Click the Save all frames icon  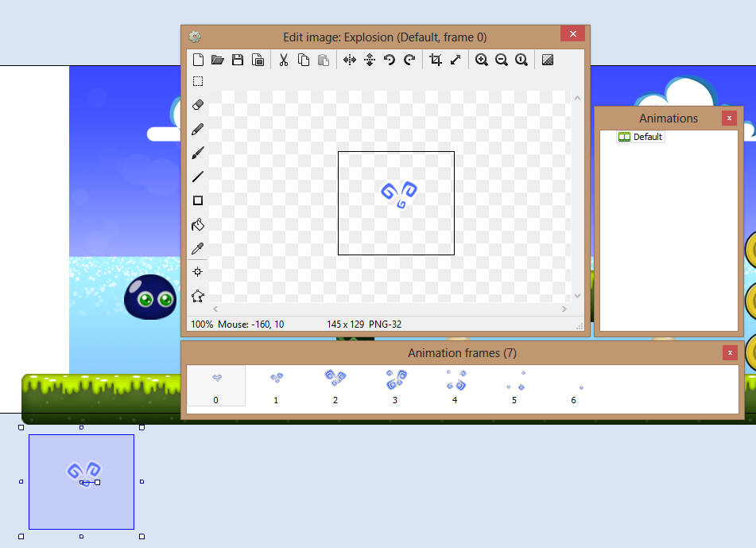pos(258,60)
